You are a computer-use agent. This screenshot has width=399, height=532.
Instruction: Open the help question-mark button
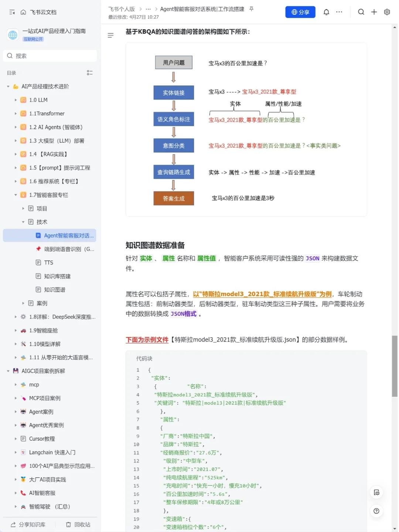pos(376,511)
